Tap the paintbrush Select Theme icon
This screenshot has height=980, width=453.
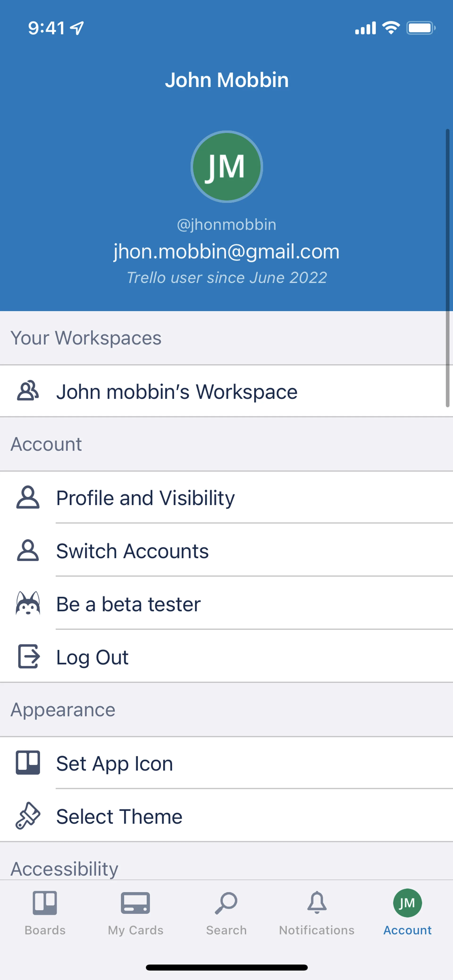[28, 816]
